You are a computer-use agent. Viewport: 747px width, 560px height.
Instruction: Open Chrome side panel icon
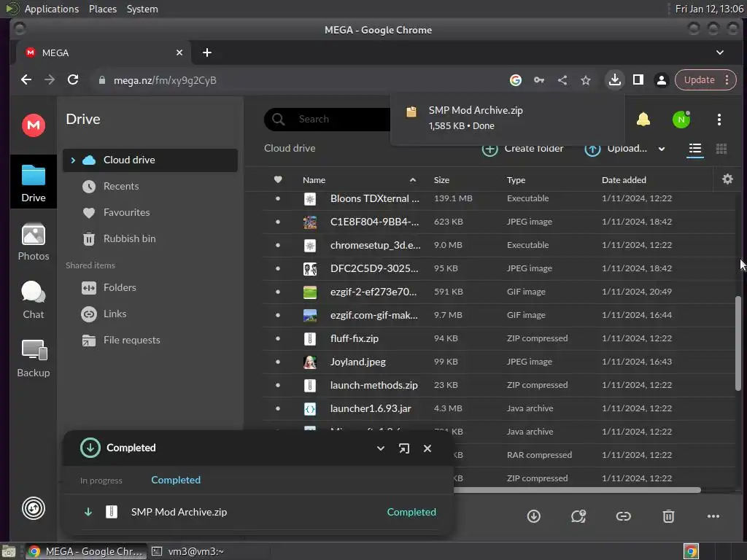[x=638, y=80]
